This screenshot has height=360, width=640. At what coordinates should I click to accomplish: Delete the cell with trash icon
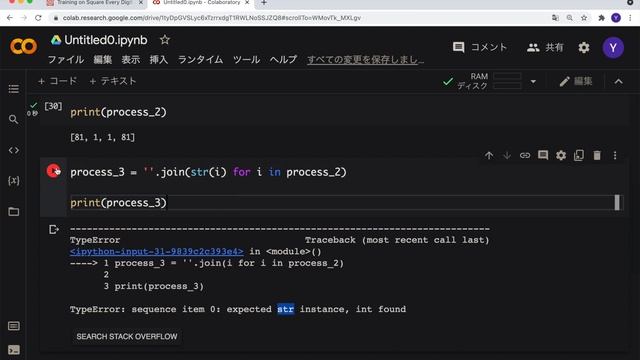597,155
